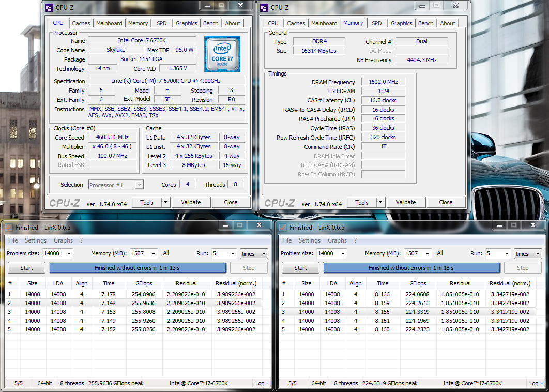Click Row Refresh Cycle Time value 320 clocks
549x392 pixels.
click(x=383, y=138)
